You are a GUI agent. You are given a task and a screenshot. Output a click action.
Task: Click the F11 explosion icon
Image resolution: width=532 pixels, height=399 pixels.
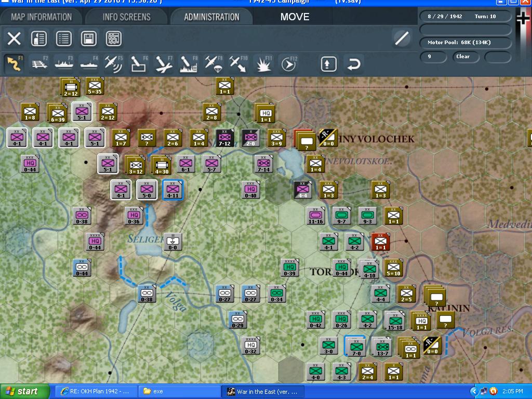pyautogui.click(x=263, y=63)
